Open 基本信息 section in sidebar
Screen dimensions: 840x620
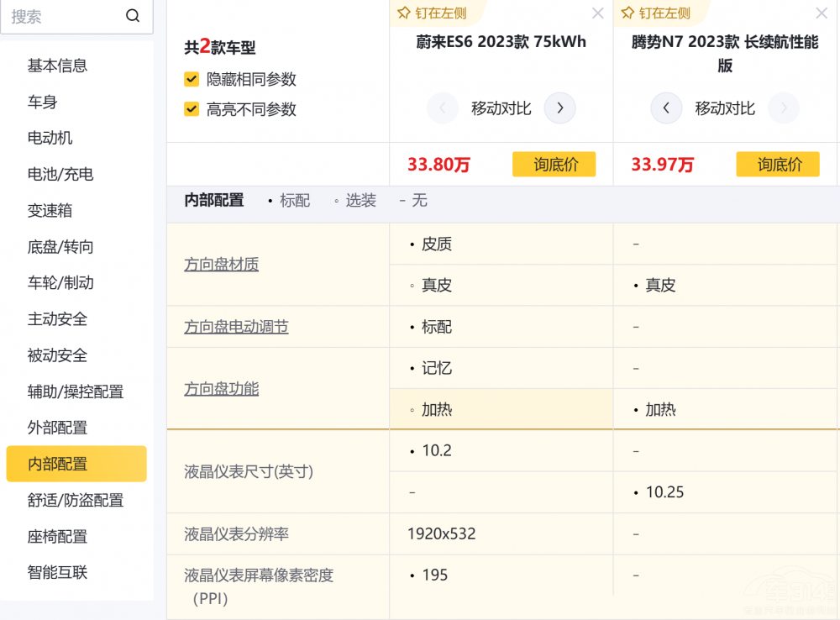57,66
